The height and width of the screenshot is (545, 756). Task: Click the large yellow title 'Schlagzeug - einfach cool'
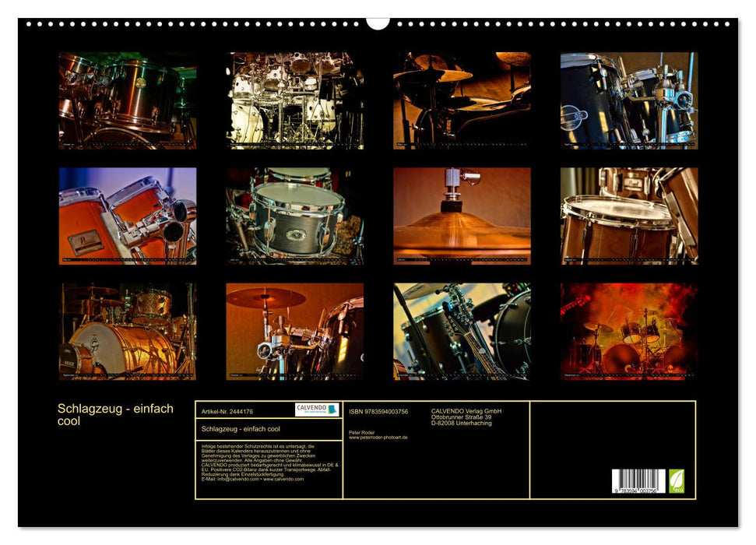[x=115, y=415]
